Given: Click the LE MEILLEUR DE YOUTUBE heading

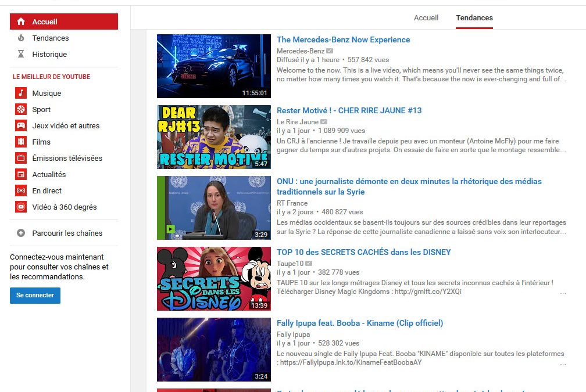Looking at the screenshot, I should pos(52,77).
